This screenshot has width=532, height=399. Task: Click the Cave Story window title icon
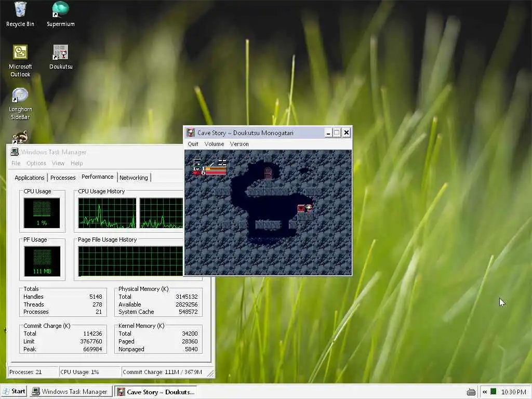pyautogui.click(x=191, y=132)
